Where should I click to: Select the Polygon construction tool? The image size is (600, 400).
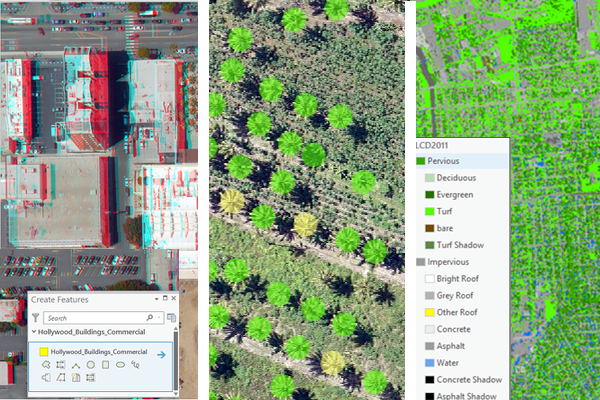tap(46, 365)
